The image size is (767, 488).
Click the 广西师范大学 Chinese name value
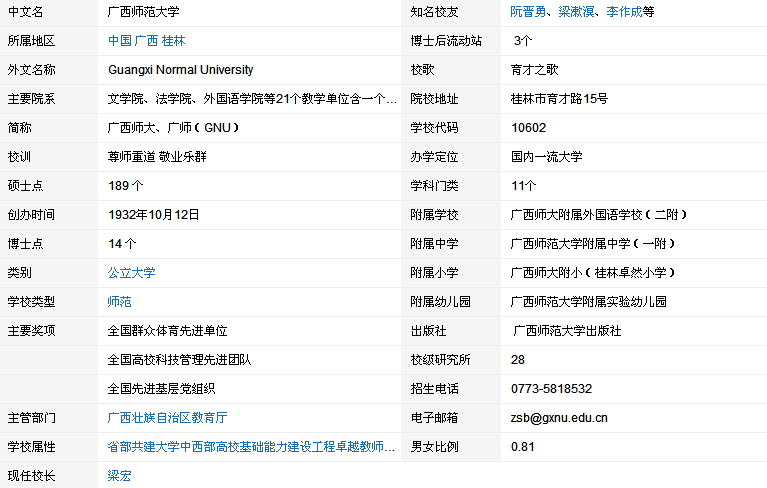pos(143,12)
